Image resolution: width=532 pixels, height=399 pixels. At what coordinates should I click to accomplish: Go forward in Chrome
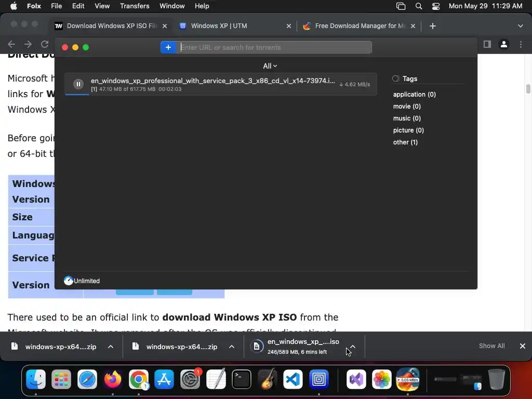(x=28, y=44)
